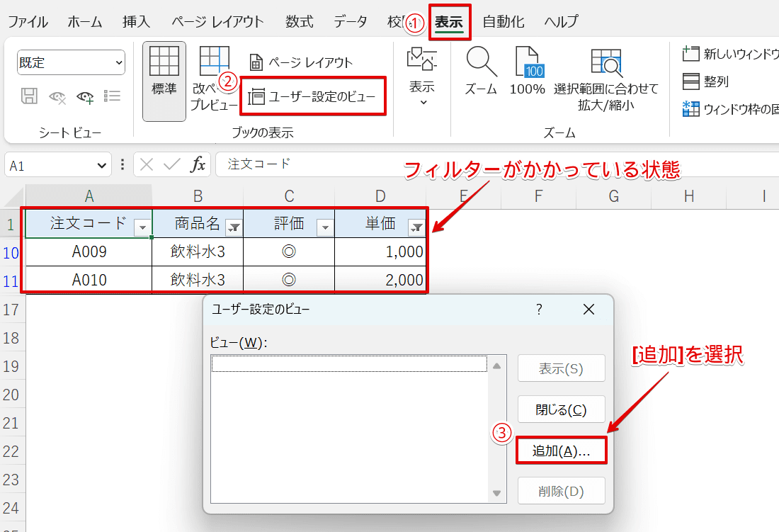Screen dimensions: 779x532
Task: Close the ユーザー設定のビュー dialog
Action: (x=588, y=310)
